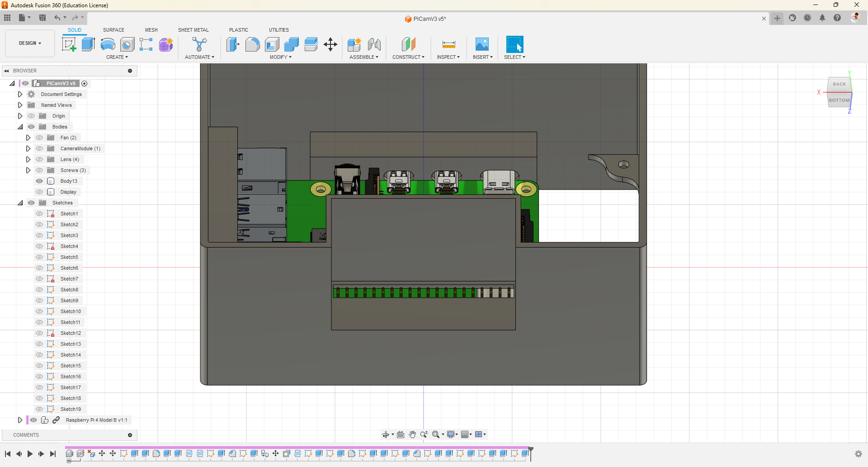Open the DESIGN workspace dropdown

[30, 43]
